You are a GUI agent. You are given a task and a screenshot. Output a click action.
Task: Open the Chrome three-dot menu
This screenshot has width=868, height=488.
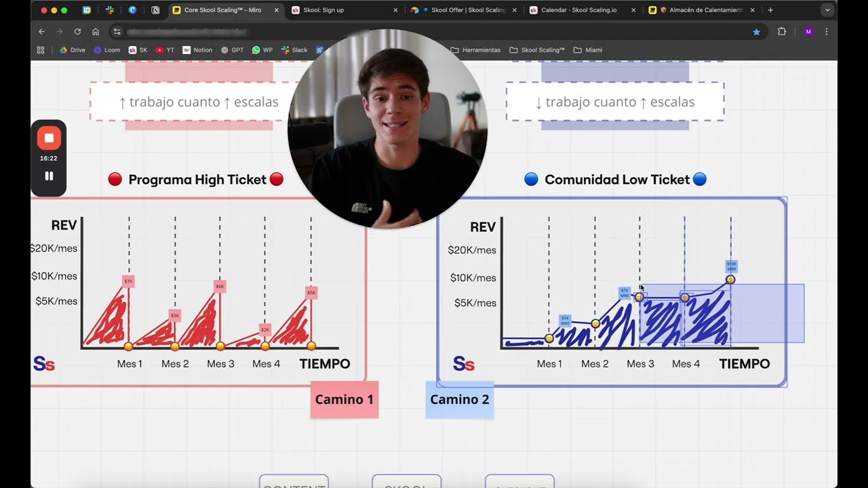[826, 32]
